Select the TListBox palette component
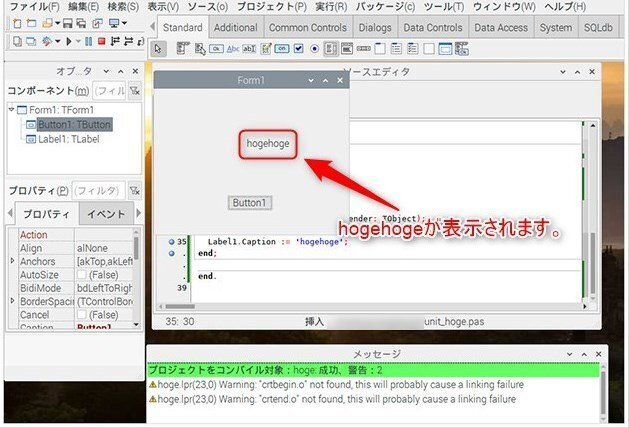 pos(331,49)
